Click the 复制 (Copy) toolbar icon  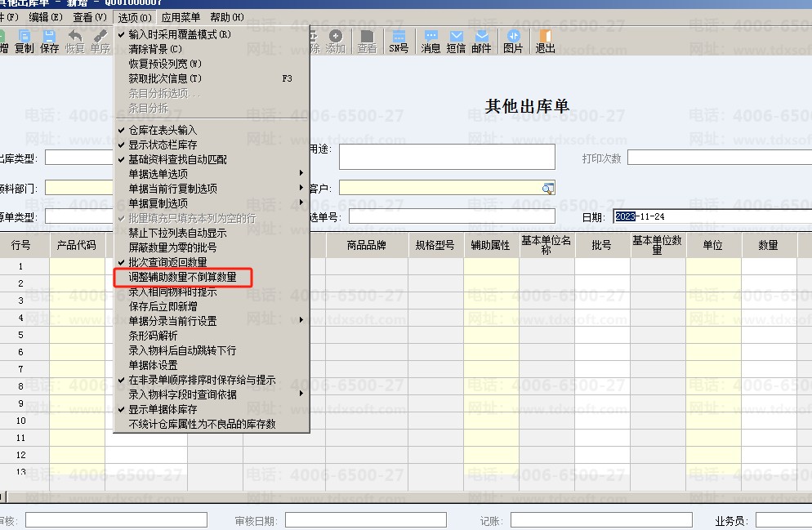(25, 41)
